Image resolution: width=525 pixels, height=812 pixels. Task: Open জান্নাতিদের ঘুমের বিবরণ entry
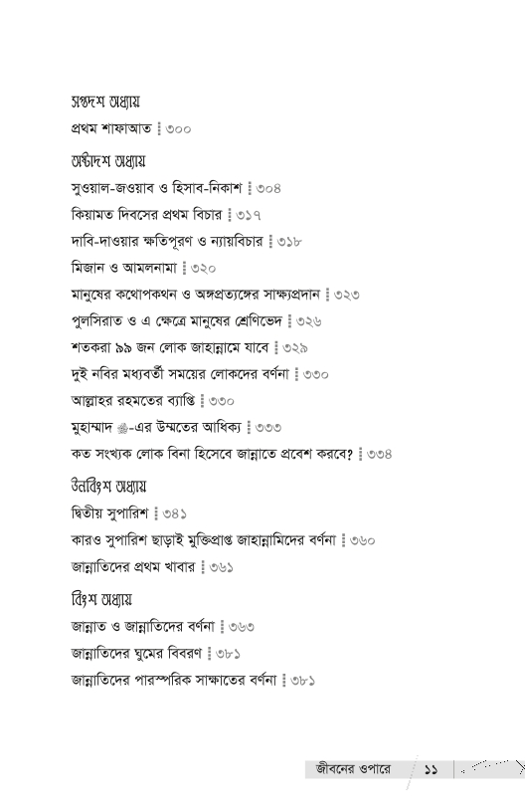[155, 653]
